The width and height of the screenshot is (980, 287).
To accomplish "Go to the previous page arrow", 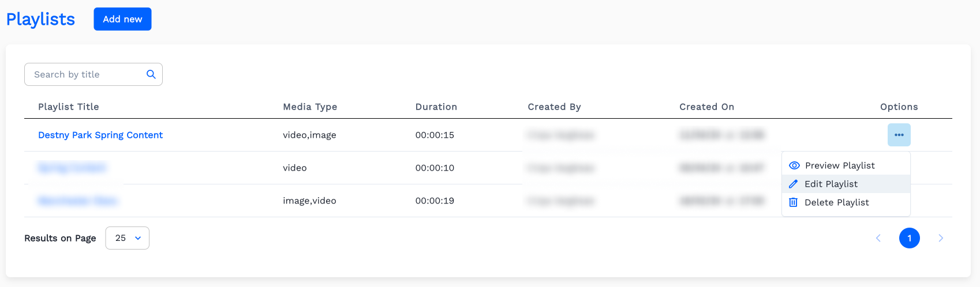I will pos(878,238).
